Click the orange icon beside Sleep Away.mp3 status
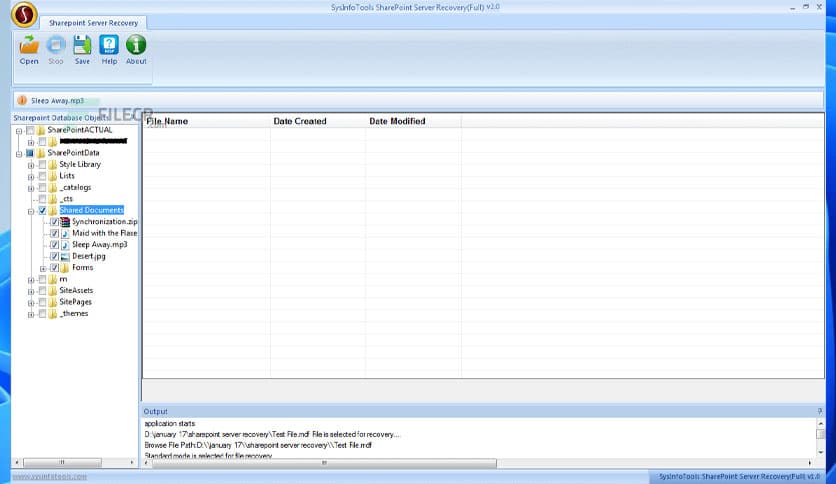Image resolution: width=836 pixels, height=484 pixels. coord(22,100)
